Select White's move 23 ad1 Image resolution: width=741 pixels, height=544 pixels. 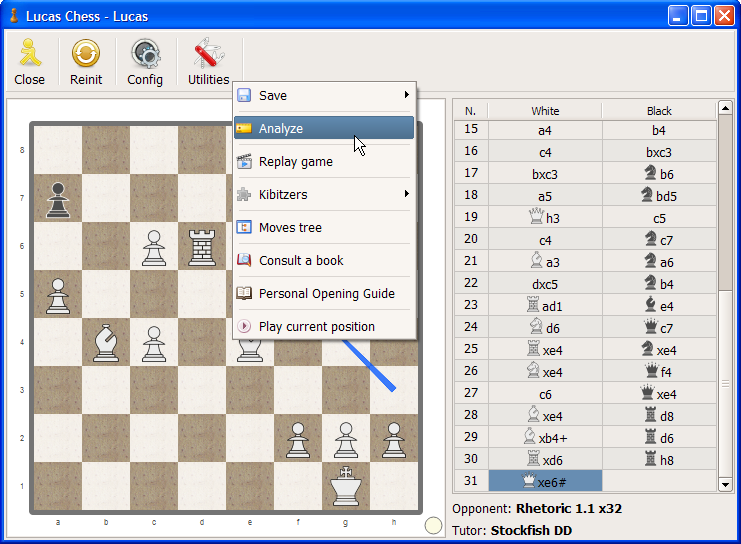coord(545,305)
